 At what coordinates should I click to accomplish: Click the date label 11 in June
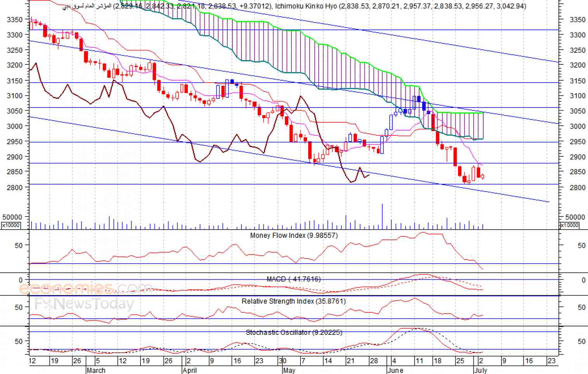click(419, 361)
